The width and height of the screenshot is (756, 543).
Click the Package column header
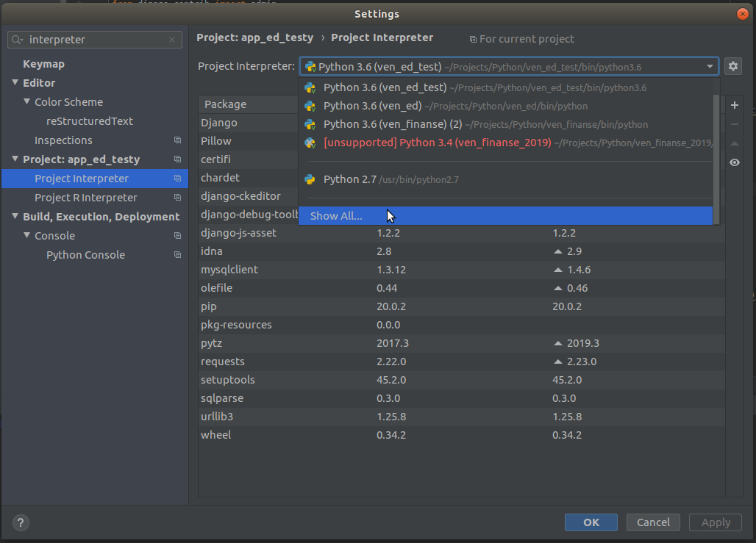tap(249, 104)
